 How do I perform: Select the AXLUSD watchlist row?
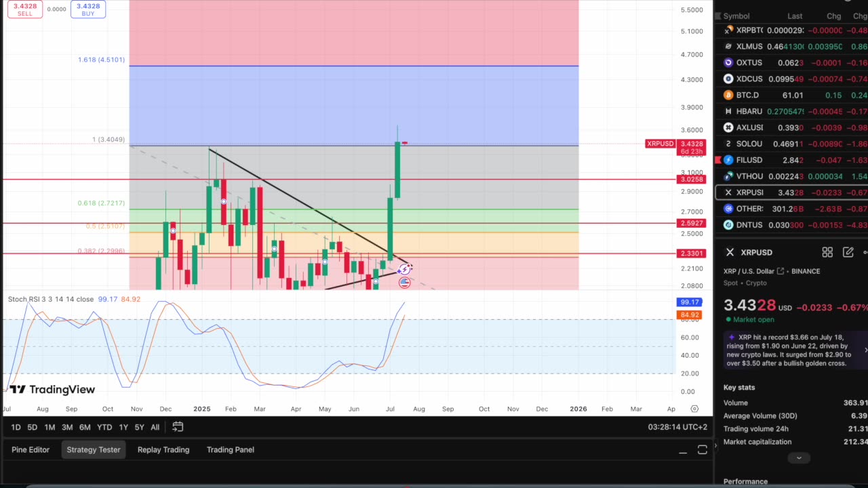tap(791, 127)
